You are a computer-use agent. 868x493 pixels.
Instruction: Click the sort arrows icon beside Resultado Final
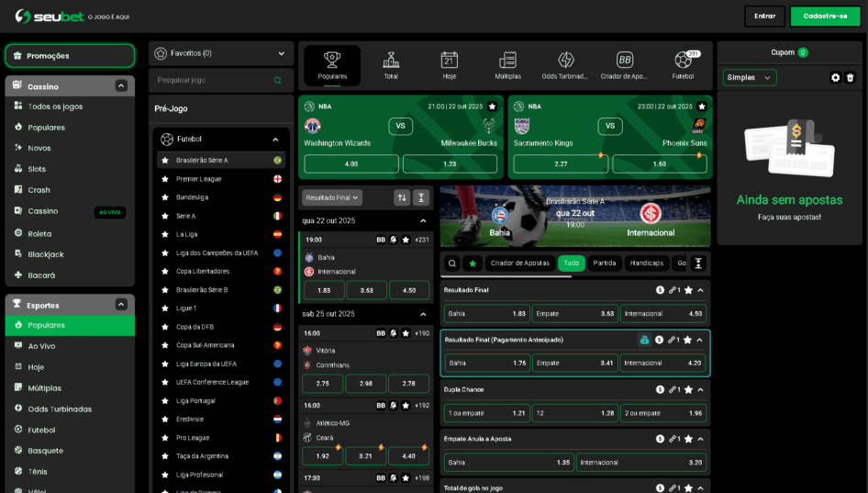coord(402,197)
